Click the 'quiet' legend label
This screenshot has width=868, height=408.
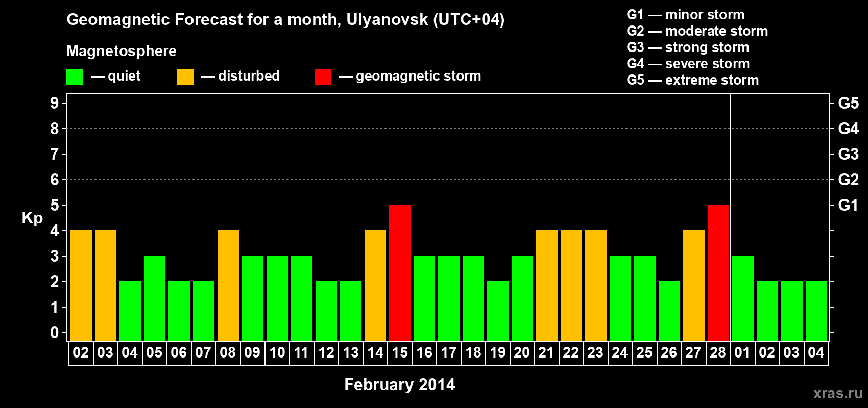point(124,76)
